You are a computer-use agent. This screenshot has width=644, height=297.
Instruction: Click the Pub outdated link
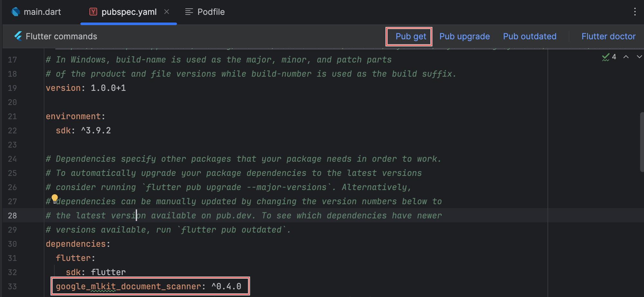click(x=529, y=36)
